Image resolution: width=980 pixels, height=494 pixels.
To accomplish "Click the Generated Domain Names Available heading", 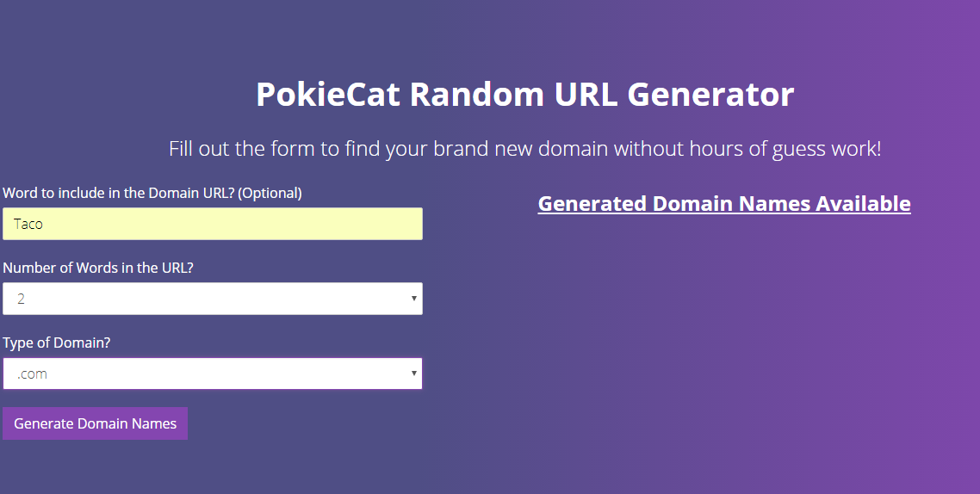I will point(724,204).
